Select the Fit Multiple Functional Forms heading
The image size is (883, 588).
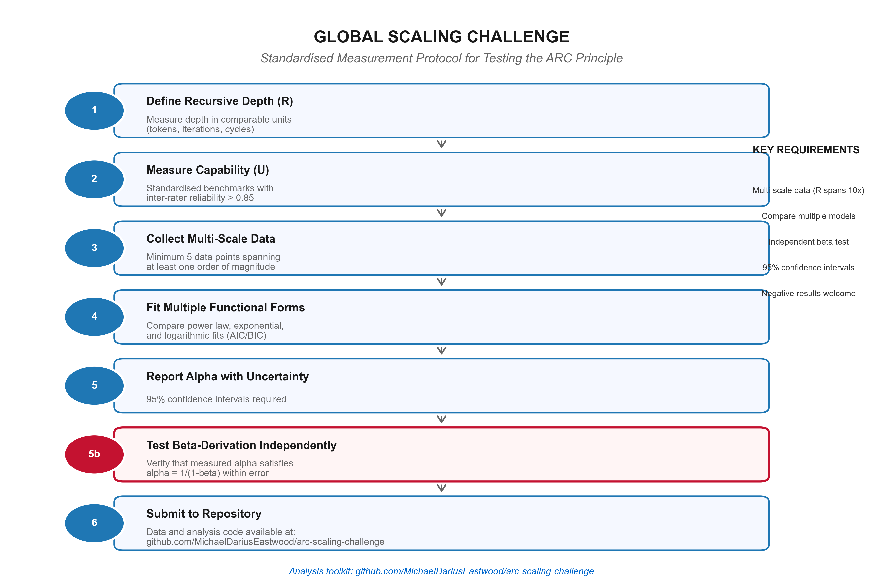[225, 307]
